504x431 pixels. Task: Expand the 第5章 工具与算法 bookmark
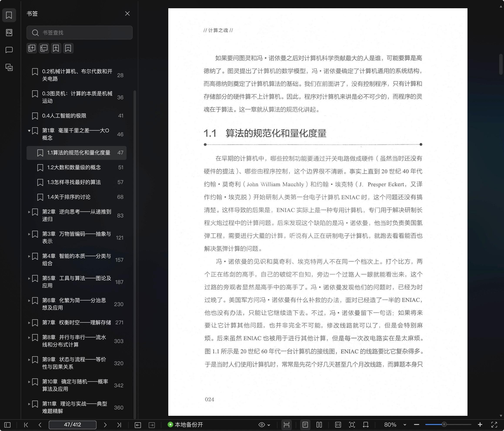click(x=29, y=278)
